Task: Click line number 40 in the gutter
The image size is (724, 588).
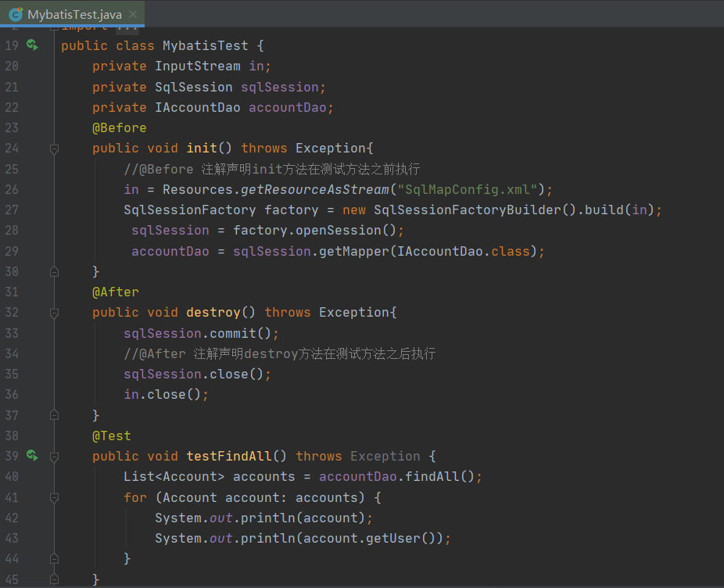Action: tap(12, 476)
